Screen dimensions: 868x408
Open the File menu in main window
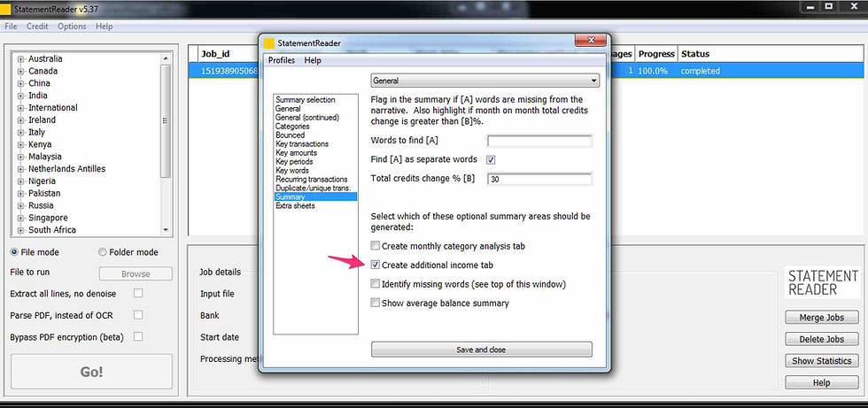click(11, 26)
